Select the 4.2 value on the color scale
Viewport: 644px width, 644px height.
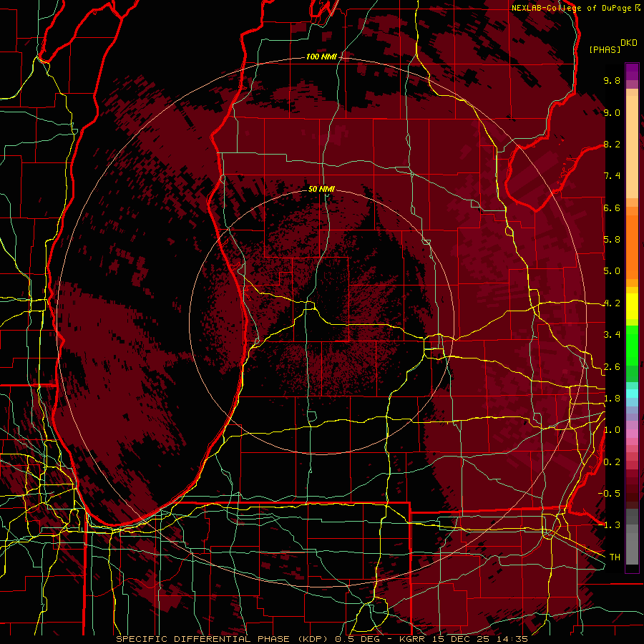click(612, 303)
